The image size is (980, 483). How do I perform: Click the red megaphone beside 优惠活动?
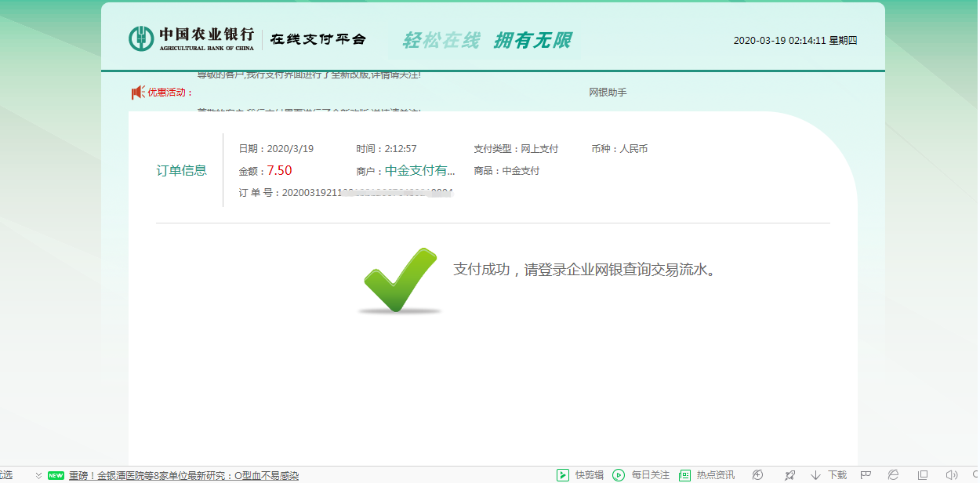(x=135, y=92)
